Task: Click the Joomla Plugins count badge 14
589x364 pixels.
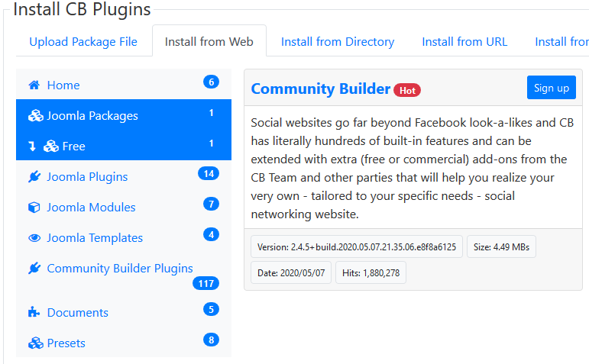Action: click(209, 173)
